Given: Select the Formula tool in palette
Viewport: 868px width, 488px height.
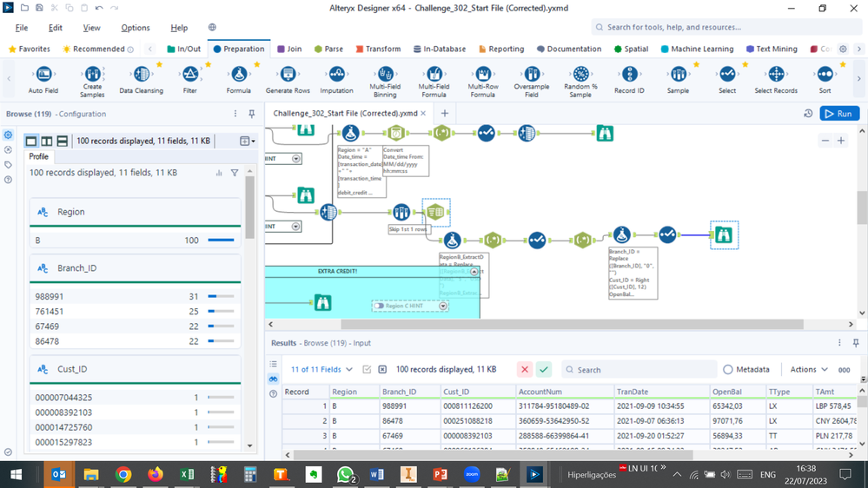Looking at the screenshot, I should pyautogui.click(x=239, y=80).
